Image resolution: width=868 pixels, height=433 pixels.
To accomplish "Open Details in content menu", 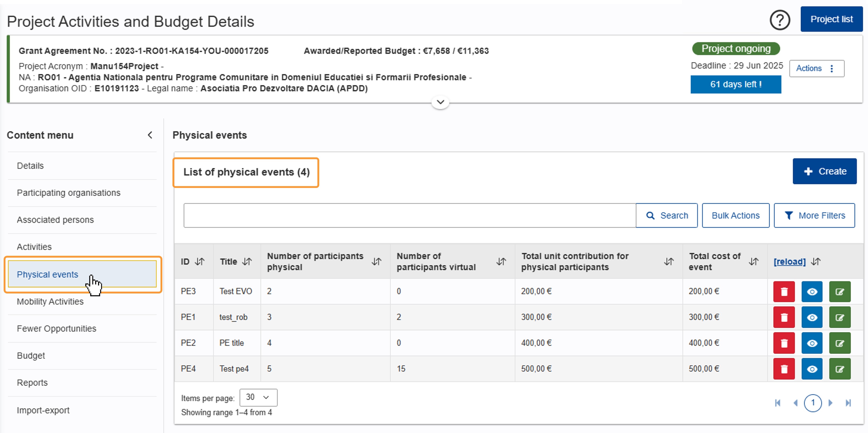I will 82,166.
